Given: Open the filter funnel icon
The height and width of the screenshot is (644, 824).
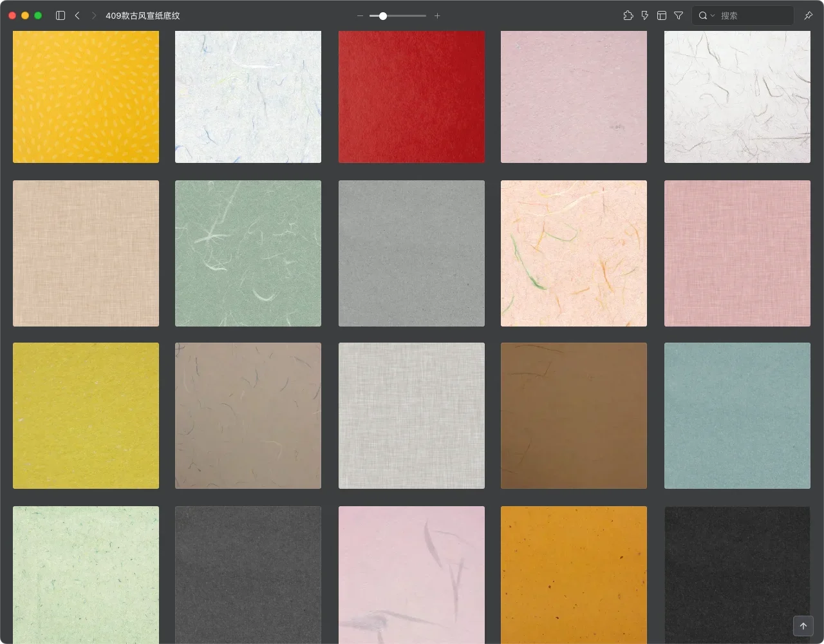Looking at the screenshot, I should coord(679,15).
